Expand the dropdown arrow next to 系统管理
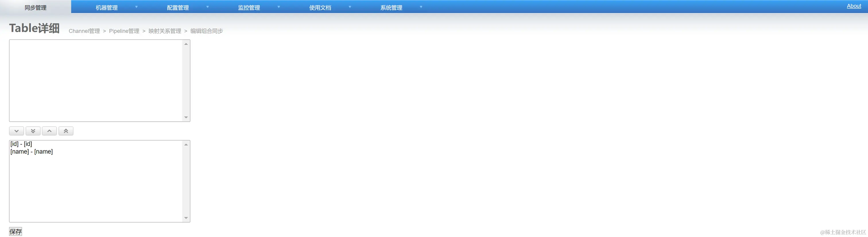Image resolution: width=868 pixels, height=237 pixels. pyautogui.click(x=421, y=7)
